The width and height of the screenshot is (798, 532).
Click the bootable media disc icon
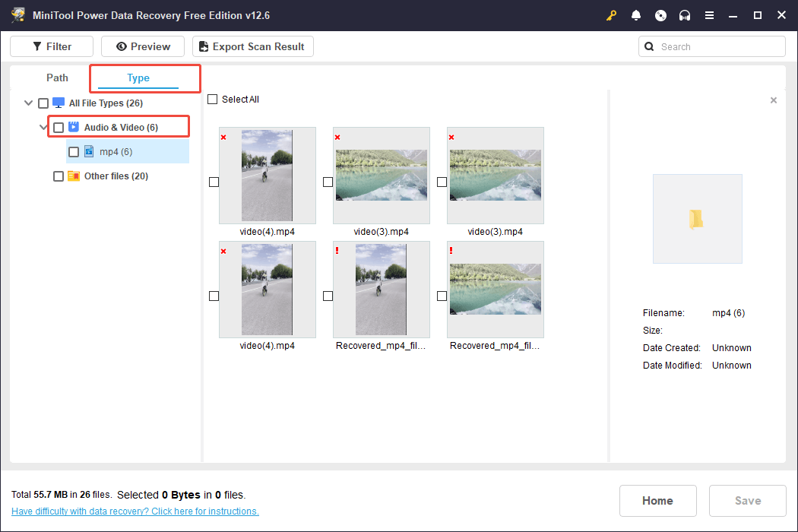click(x=660, y=14)
